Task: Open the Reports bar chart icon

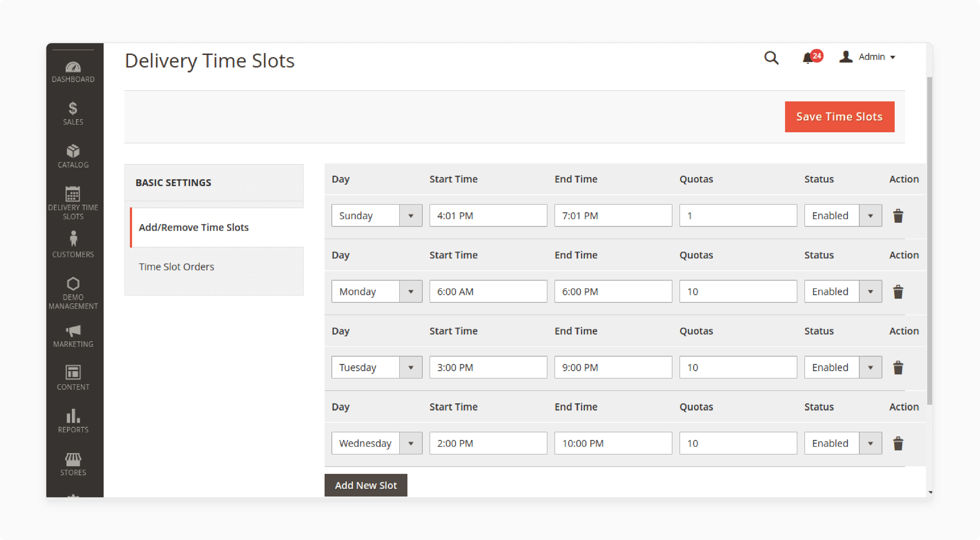Action: pos(73,416)
